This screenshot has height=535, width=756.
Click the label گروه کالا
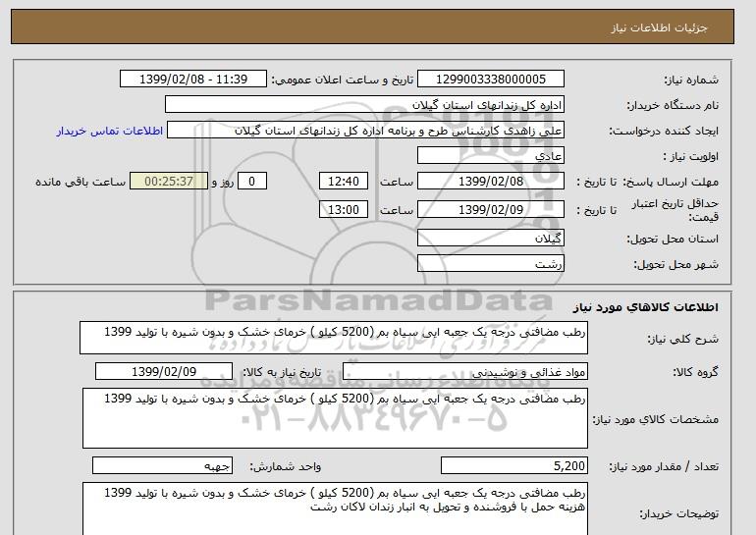tap(696, 372)
